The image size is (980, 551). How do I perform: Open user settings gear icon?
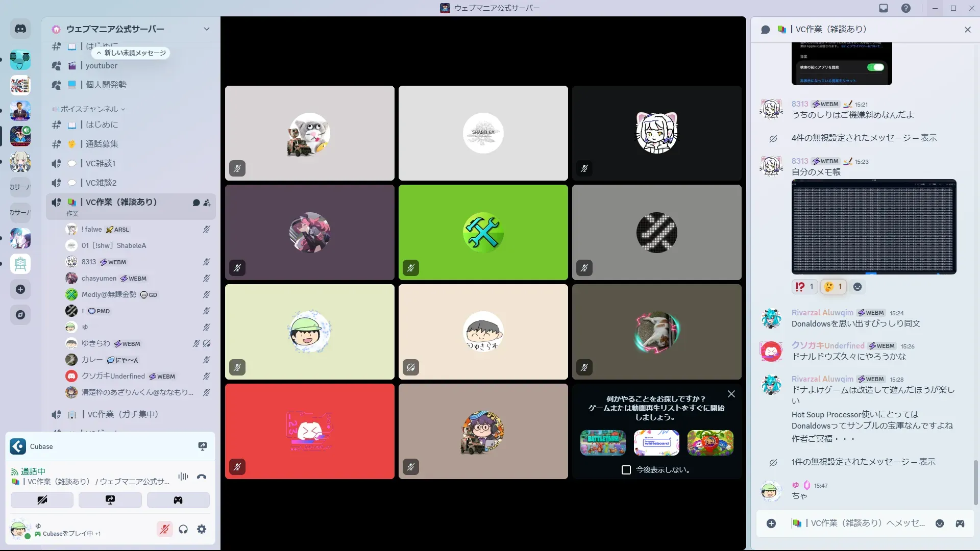(202, 529)
